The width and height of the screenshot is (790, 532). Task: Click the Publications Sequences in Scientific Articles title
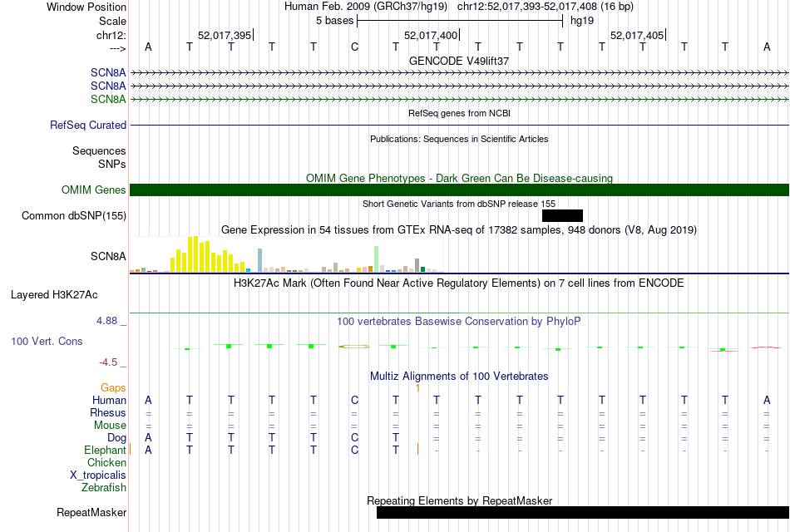(459, 139)
